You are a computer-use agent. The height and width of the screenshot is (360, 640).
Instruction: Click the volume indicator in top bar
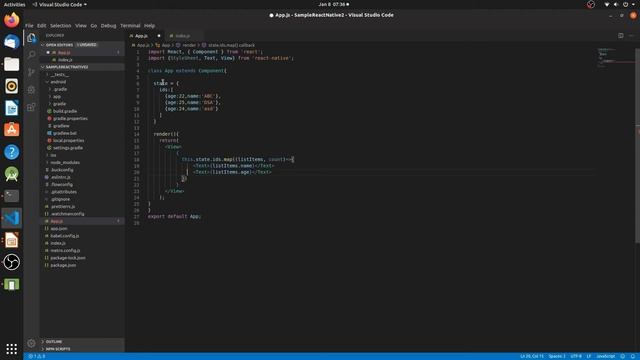click(616, 4)
